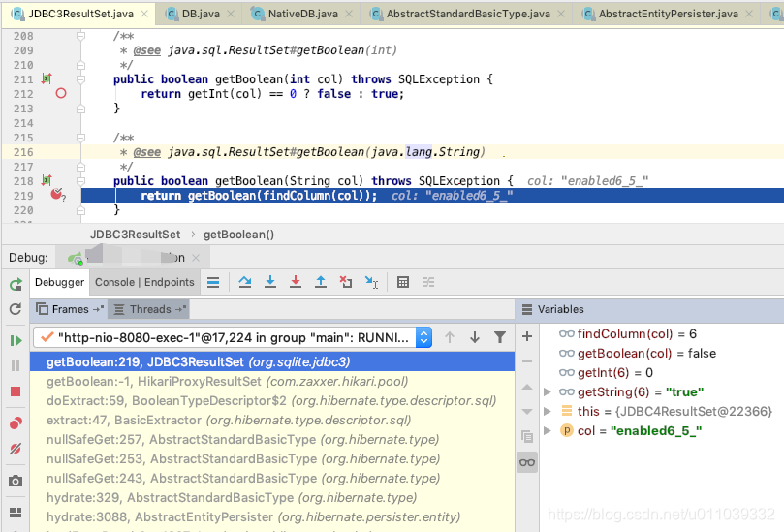The height and width of the screenshot is (532, 784).
Task: Expand the getString(6) watch entry
Action: tap(548, 392)
